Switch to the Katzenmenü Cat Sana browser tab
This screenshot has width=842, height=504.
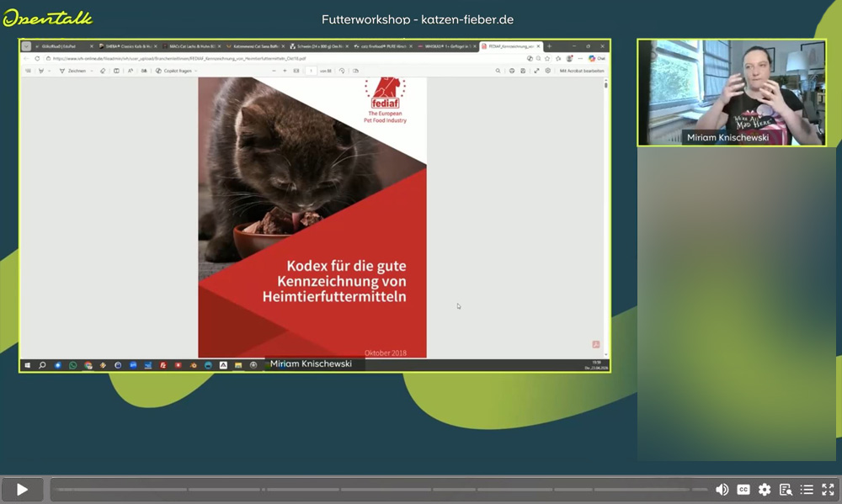click(256, 46)
